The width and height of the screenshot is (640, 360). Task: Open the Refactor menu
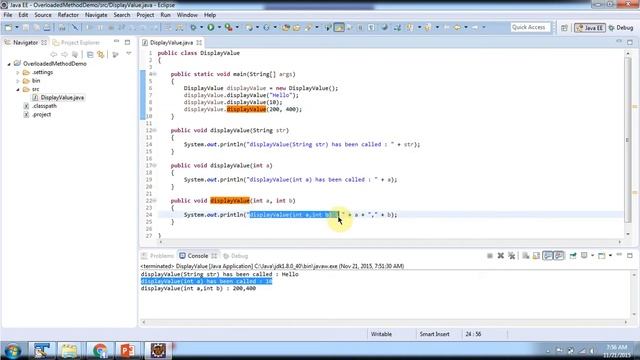68,15
